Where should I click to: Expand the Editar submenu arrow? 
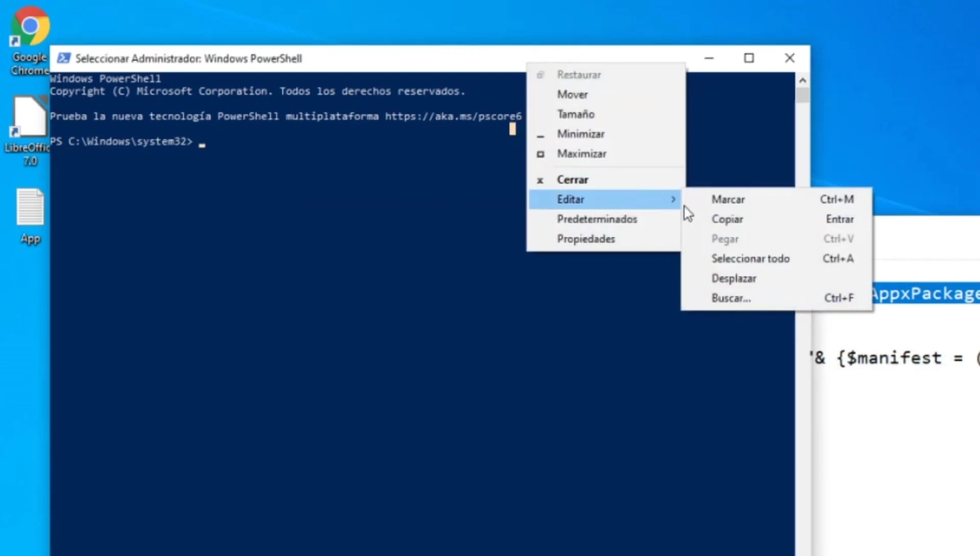673,199
